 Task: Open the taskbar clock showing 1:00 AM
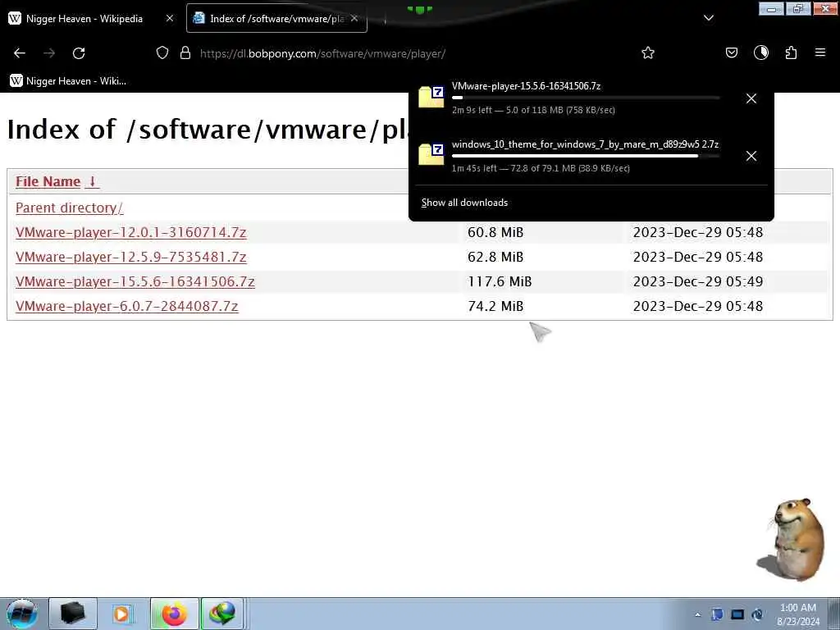[x=798, y=614]
